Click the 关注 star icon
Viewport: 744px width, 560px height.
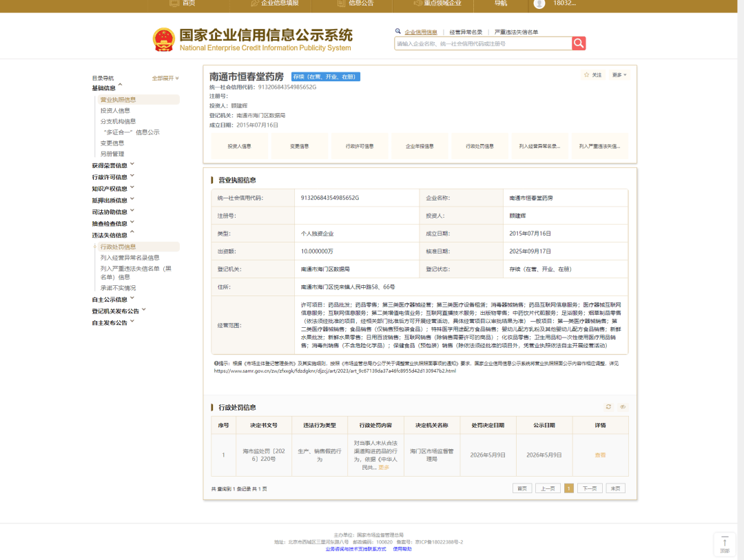[x=586, y=75]
